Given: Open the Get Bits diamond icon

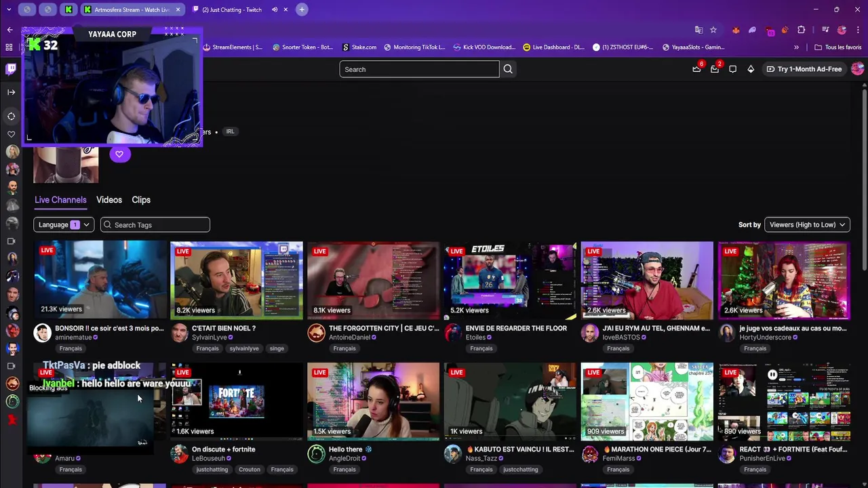Looking at the screenshot, I should coord(751,69).
